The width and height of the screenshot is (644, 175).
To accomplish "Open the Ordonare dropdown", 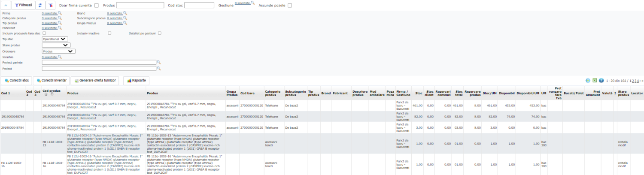I will pos(59,51).
